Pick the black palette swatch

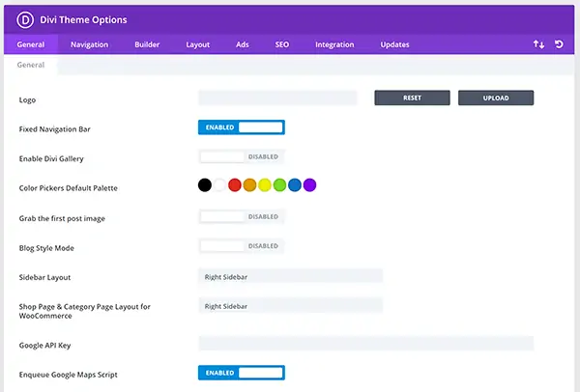click(x=205, y=185)
